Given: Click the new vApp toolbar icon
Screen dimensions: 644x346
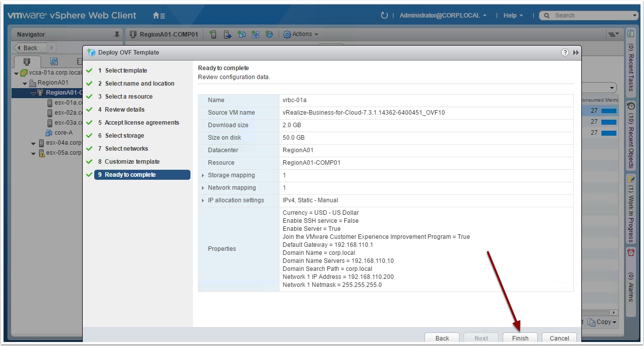Looking at the screenshot, I should tap(256, 35).
